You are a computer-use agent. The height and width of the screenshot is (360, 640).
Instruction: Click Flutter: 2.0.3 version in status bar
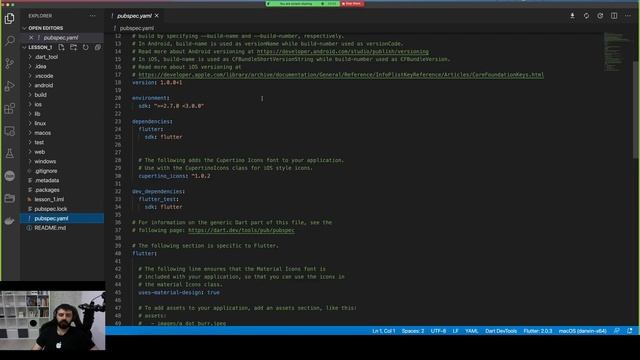pyautogui.click(x=538, y=331)
